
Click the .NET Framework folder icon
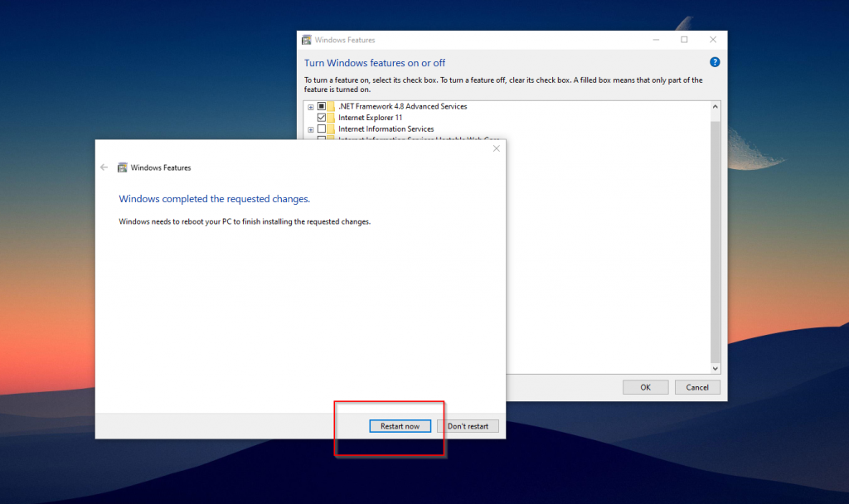[x=331, y=106]
